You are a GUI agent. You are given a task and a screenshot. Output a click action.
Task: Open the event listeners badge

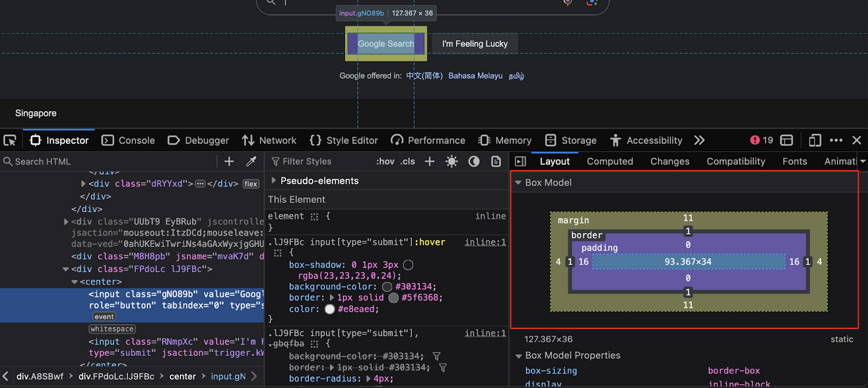(104, 317)
